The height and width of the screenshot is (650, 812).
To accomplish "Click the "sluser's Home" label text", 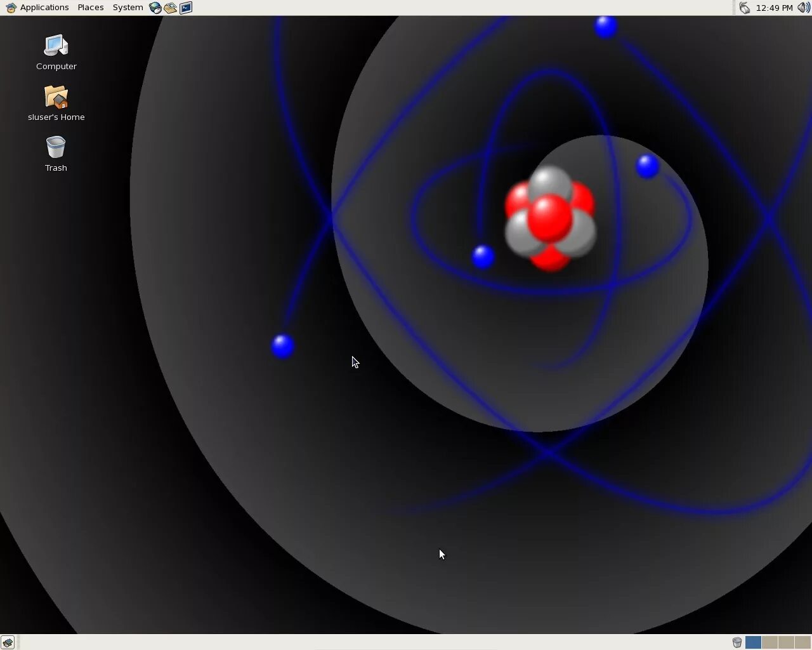I will point(56,117).
